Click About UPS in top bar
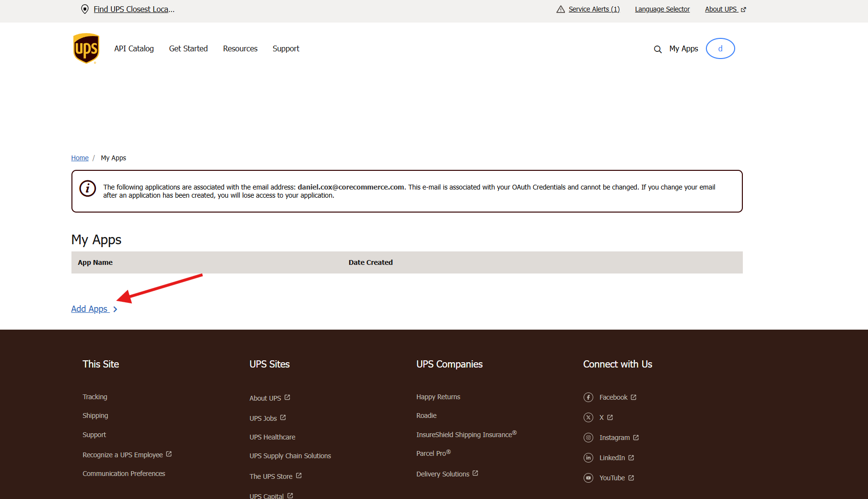868x499 pixels. (x=721, y=9)
